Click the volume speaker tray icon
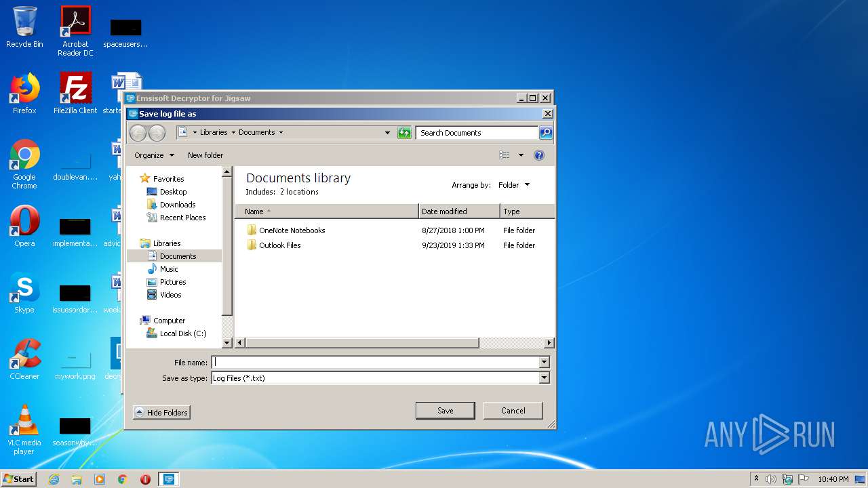Screen dimensions: 868x488 tap(771, 479)
